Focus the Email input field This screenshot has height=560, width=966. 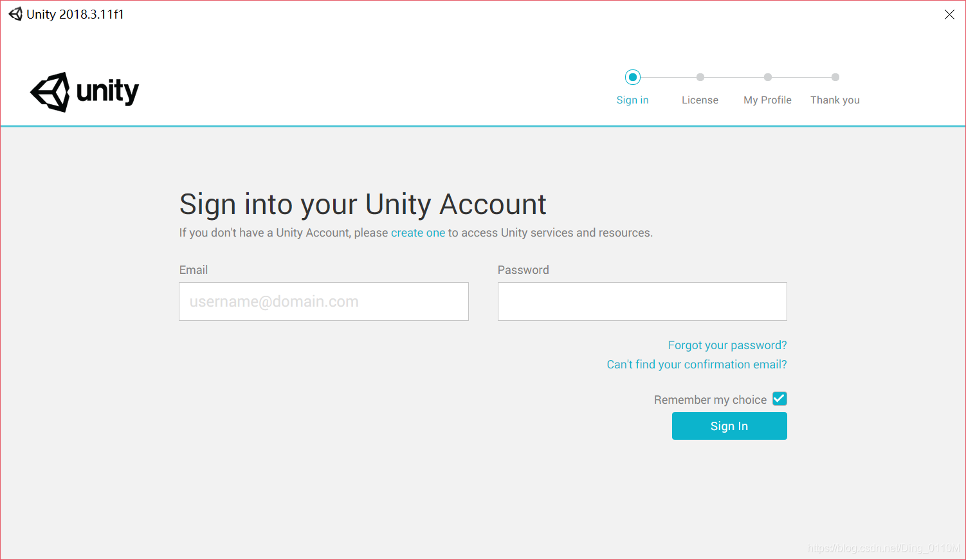click(x=324, y=302)
